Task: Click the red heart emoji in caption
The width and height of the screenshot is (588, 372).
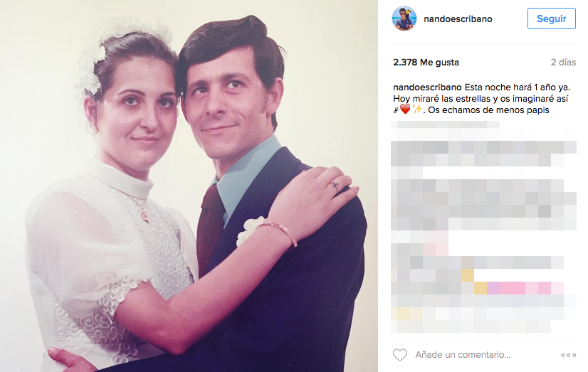Action: click(x=405, y=110)
